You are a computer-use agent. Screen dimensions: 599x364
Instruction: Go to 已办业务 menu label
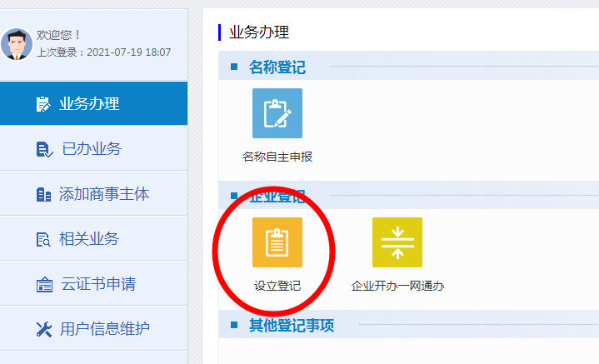[x=92, y=149]
